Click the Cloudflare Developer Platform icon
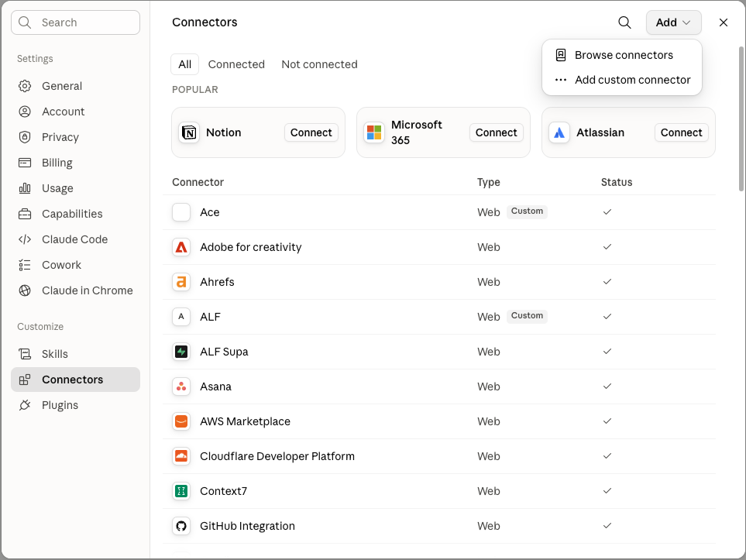Image resolution: width=746 pixels, height=560 pixels. click(x=181, y=456)
